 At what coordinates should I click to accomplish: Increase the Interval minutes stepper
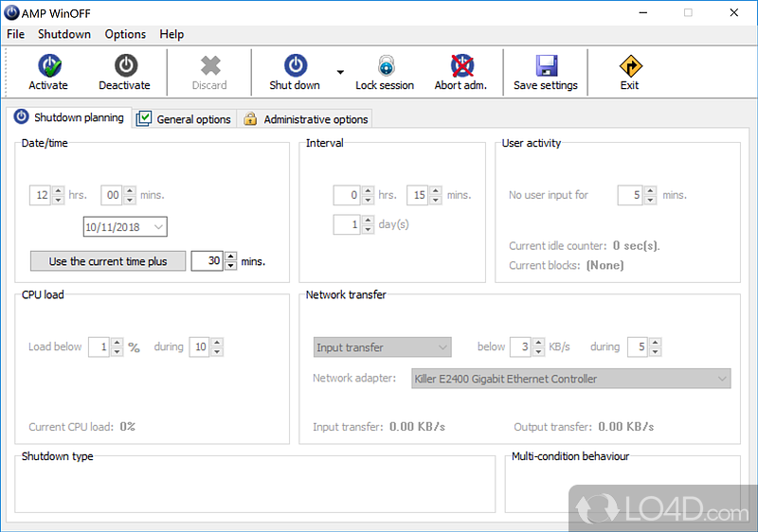[x=435, y=191]
